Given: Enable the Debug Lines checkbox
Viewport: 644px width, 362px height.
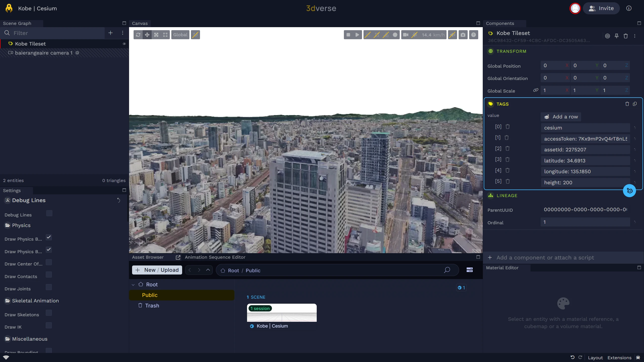Looking at the screenshot, I should tap(49, 213).
